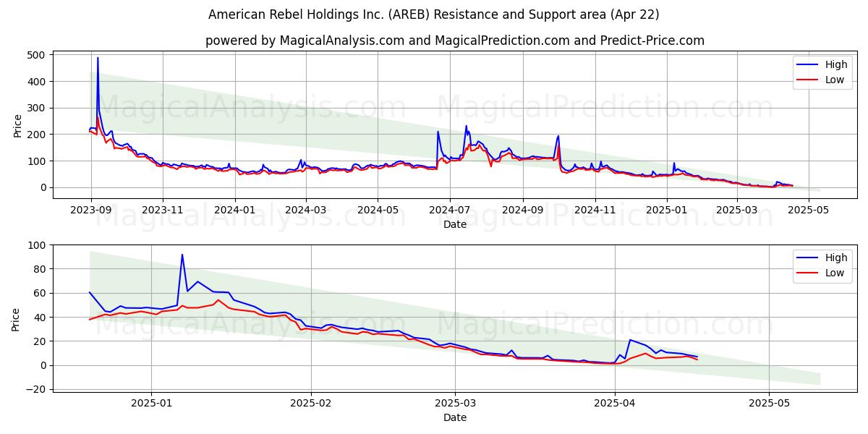Click 'High' in the top chart legend
This screenshot has height=434, width=868.
[835, 64]
